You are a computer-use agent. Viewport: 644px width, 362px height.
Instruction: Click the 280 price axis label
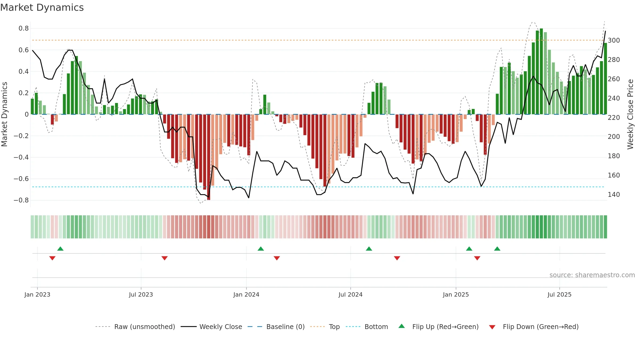(614, 60)
